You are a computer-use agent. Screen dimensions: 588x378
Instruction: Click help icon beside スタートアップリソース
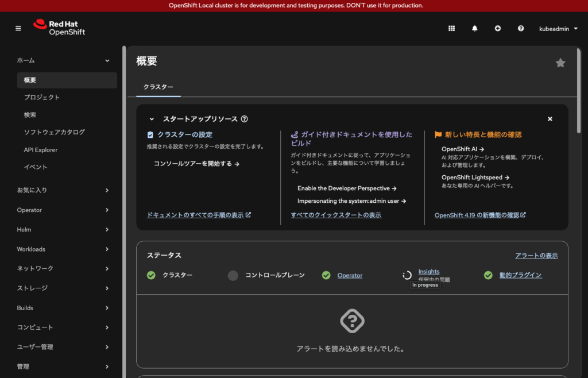click(x=244, y=119)
